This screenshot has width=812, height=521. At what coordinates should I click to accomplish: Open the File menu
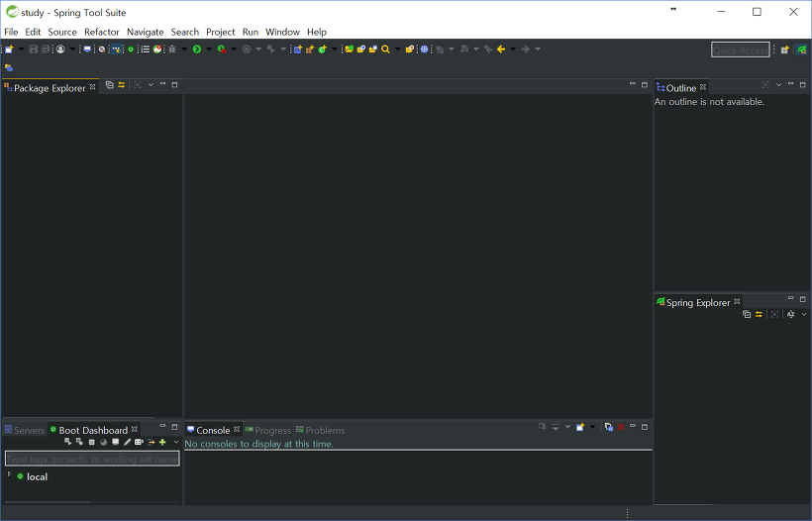tap(11, 32)
